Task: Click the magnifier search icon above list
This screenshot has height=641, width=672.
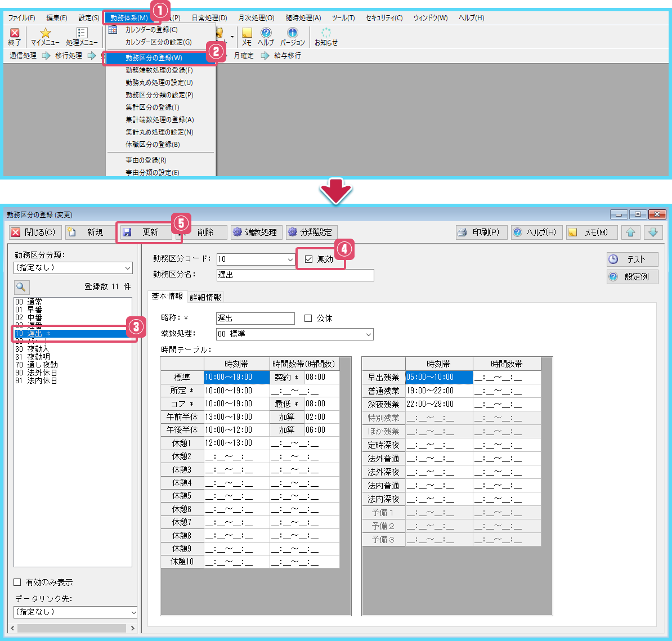Action: coord(21,287)
